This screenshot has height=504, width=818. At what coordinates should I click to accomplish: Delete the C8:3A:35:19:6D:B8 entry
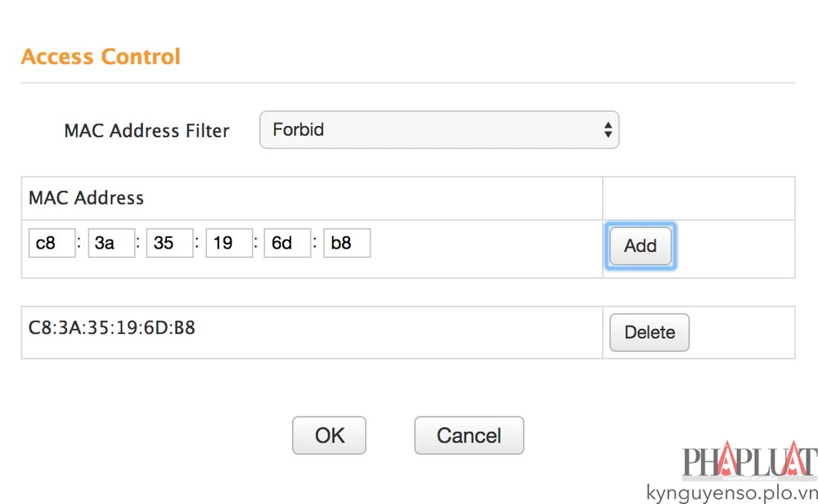[649, 333]
